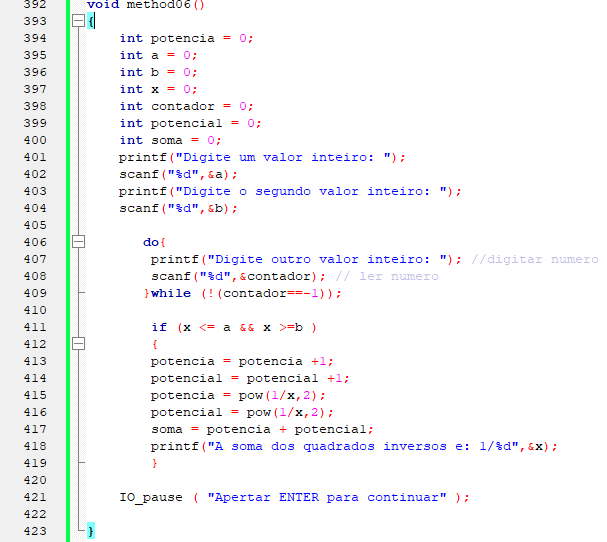Click the scanf("%d",&contador) statement
This screenshot has width=607, height=542.
[x=238, y=276]
